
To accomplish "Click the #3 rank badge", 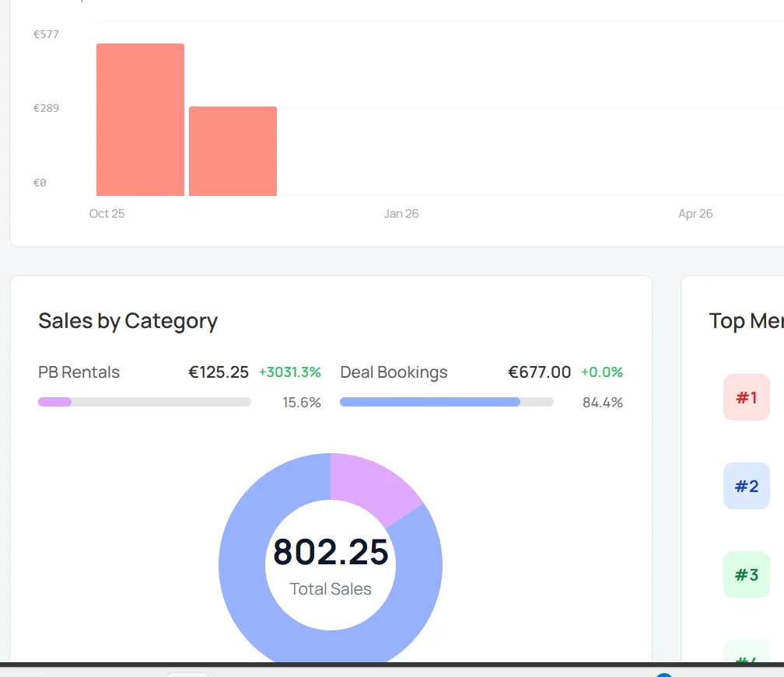I will coord(747,574).
